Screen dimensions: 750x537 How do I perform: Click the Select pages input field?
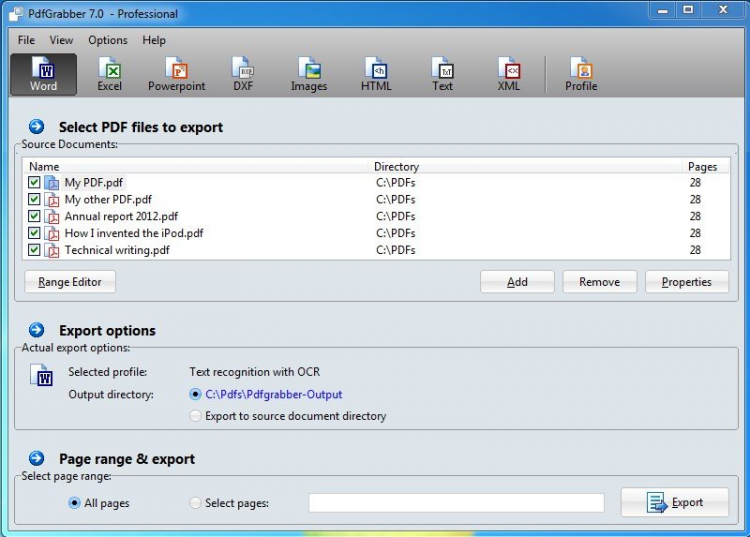(456, 503)
